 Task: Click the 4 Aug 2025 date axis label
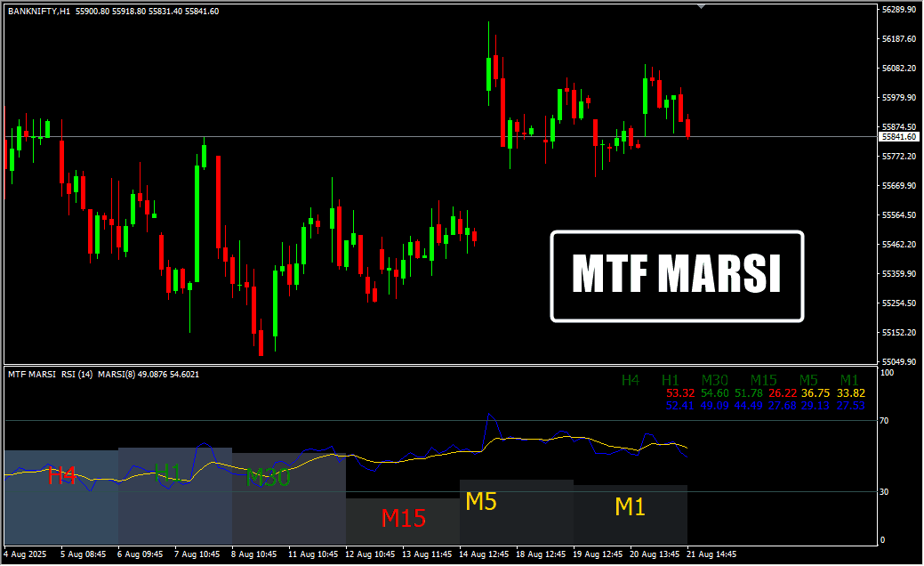(24, 554)
